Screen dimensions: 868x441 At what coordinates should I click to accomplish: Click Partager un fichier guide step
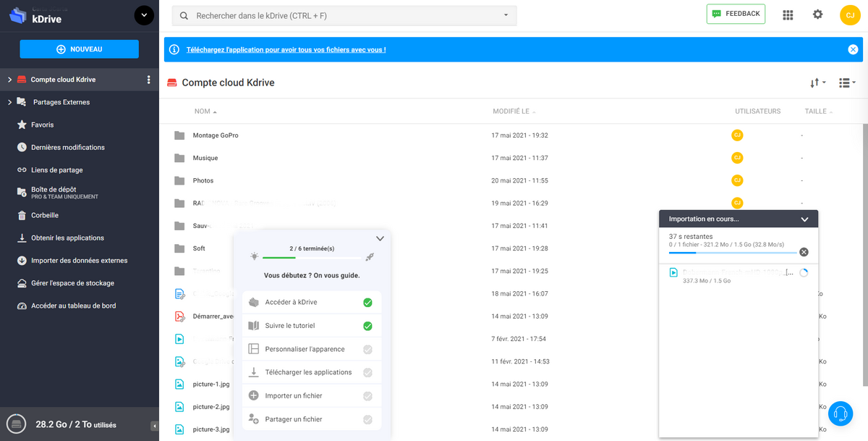[x=312, y=419]
